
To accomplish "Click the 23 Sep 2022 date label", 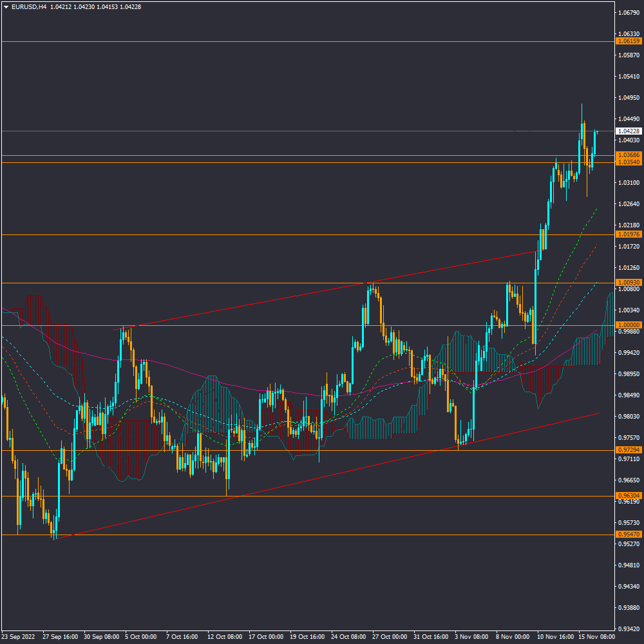I will tap(19, 636).
